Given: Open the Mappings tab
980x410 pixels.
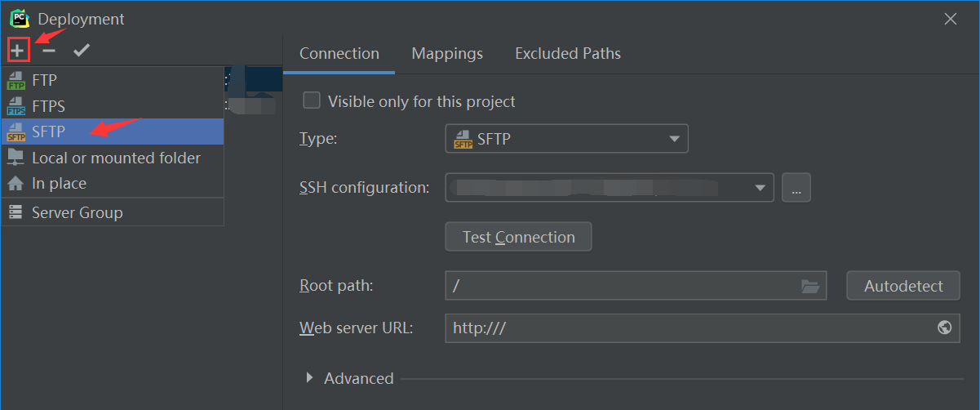Looking at the screenshot, I should click(447, 54).
